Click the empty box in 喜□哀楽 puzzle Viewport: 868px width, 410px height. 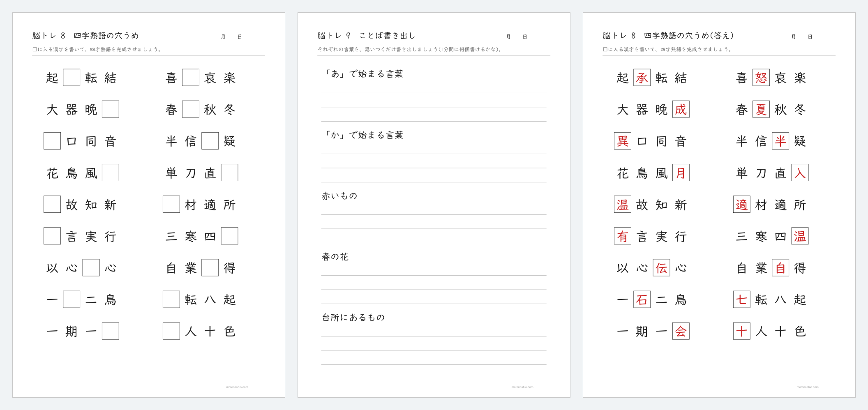(191, 77)
